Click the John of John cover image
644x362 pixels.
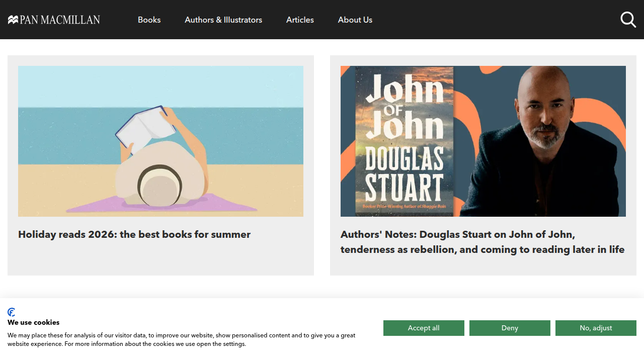pyautogui.click(x=483, y=141)
